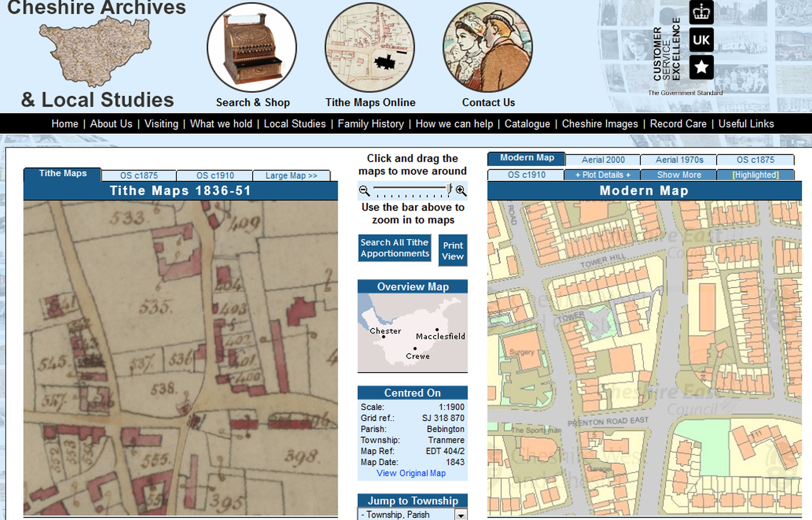Click the [Highlighted] tab
The height and width of the screenshot is (520, 812).
click(x=755, y=175)
